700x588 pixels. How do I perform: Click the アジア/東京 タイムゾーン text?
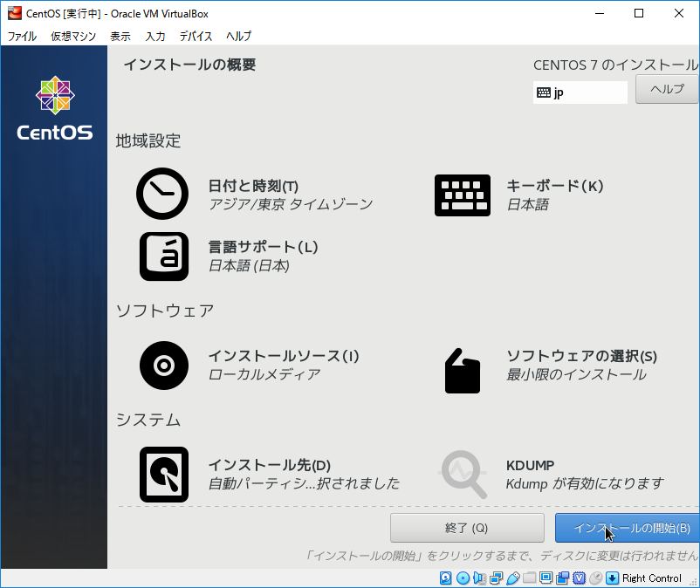(x=291, y=204)
